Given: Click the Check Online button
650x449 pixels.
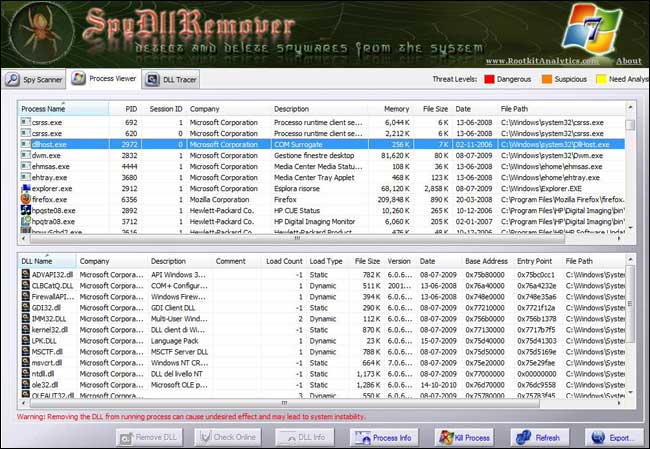Looking at the screenshot, I should pos(228,437).
